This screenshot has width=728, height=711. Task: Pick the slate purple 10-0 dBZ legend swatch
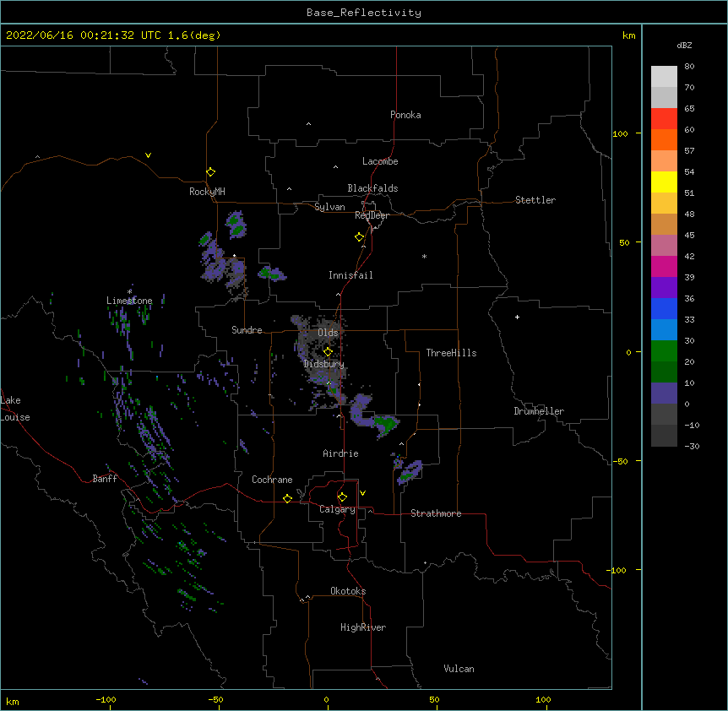[664, 393]
